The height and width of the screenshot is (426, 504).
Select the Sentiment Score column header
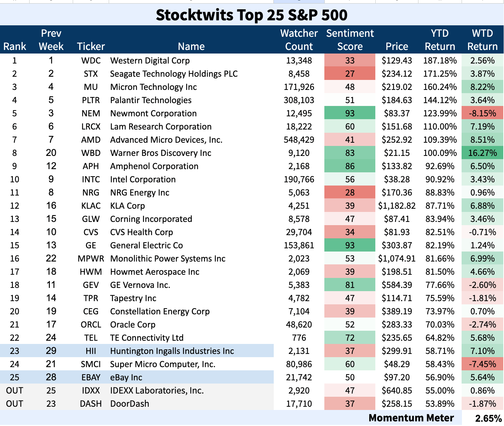point(350,40)
